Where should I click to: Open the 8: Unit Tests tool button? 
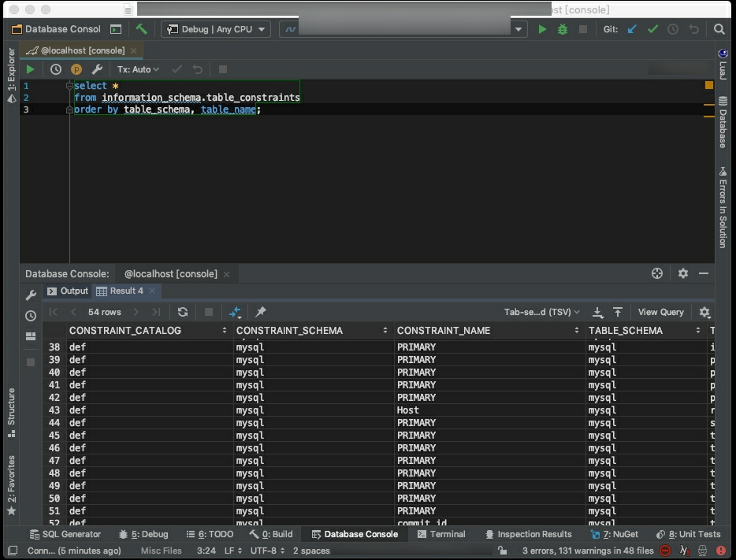(x=688, y=534)
